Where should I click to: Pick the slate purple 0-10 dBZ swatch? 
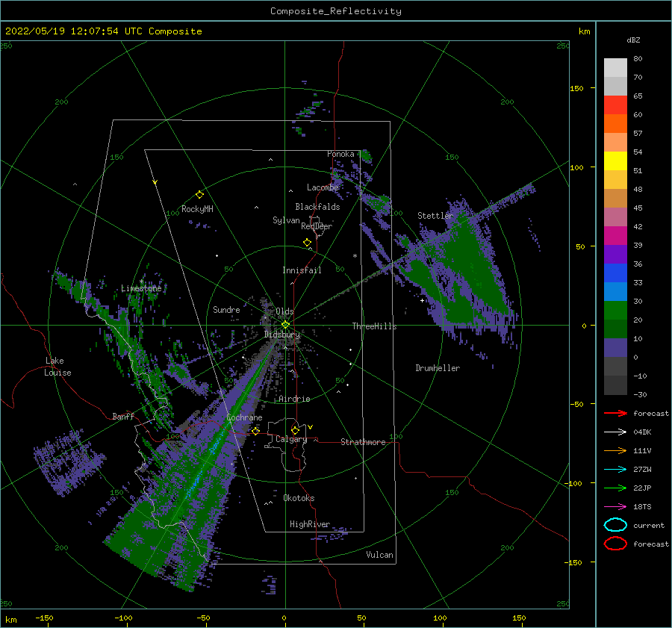(615, 348)
